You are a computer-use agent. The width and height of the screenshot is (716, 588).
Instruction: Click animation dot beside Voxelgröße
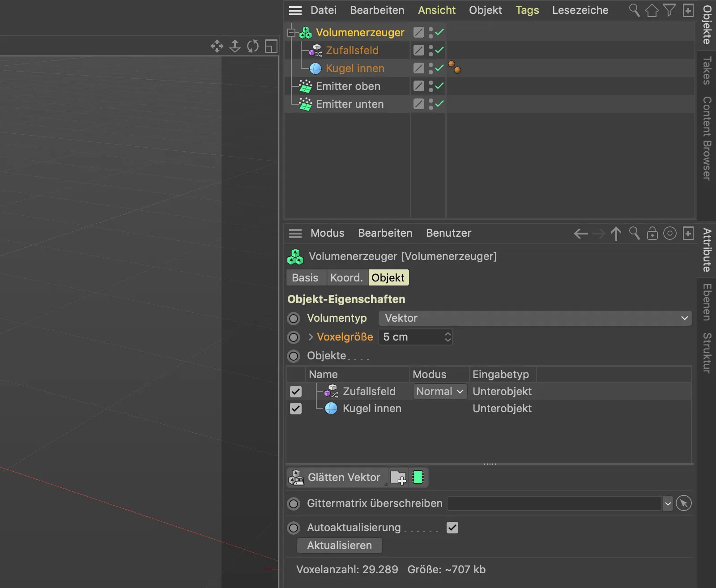pyautogui.click(x=294, y=337)
